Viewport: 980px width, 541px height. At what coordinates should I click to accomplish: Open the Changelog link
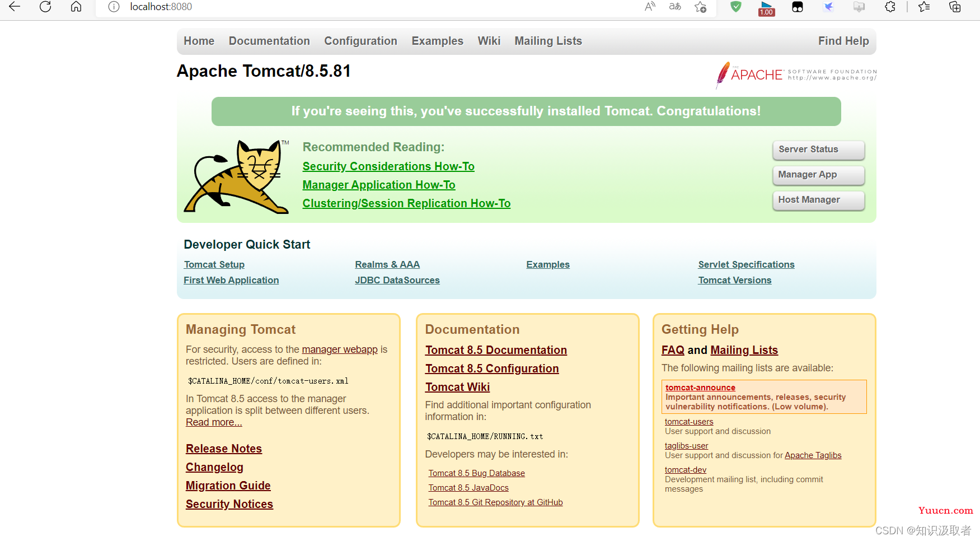(214, 467)
